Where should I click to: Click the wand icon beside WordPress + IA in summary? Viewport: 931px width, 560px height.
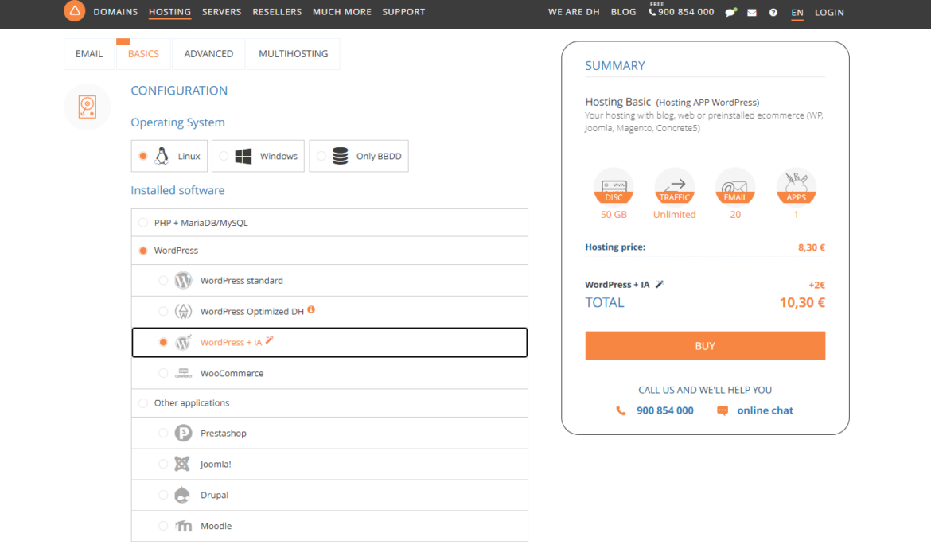(659, 285)
